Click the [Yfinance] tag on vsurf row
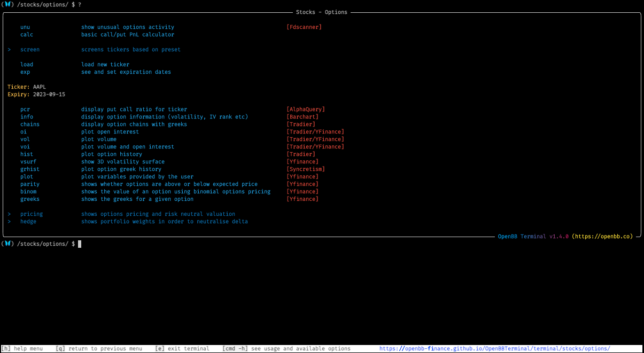644x353 pixels. click(x=302, y=162)
